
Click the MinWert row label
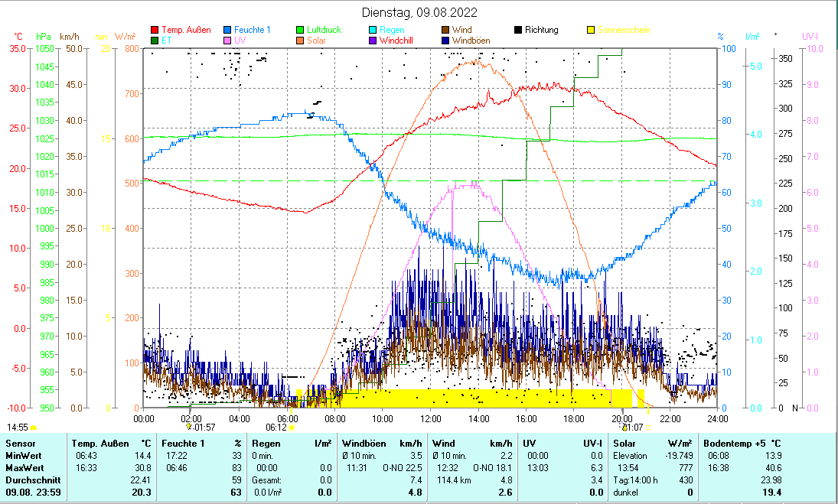24,456
